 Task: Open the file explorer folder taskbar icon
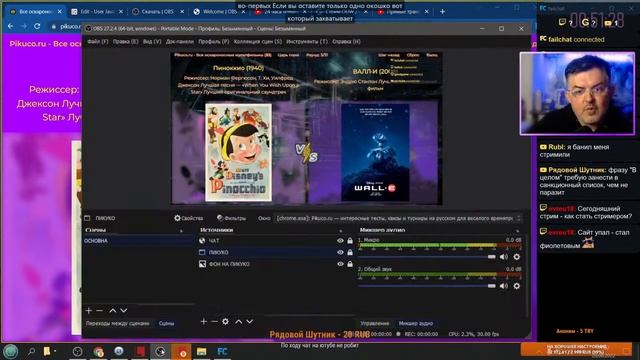click(202, 351)
